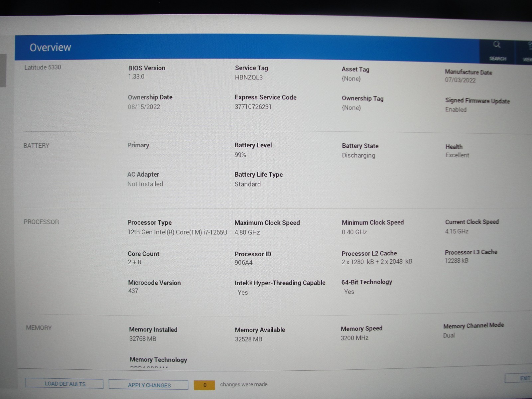
Task: Select Battery Life Type value Standard
Action: click(248, 184)
